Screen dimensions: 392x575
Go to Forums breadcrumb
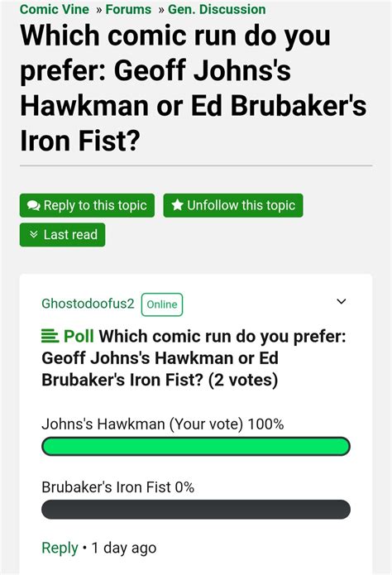point(128,9)
